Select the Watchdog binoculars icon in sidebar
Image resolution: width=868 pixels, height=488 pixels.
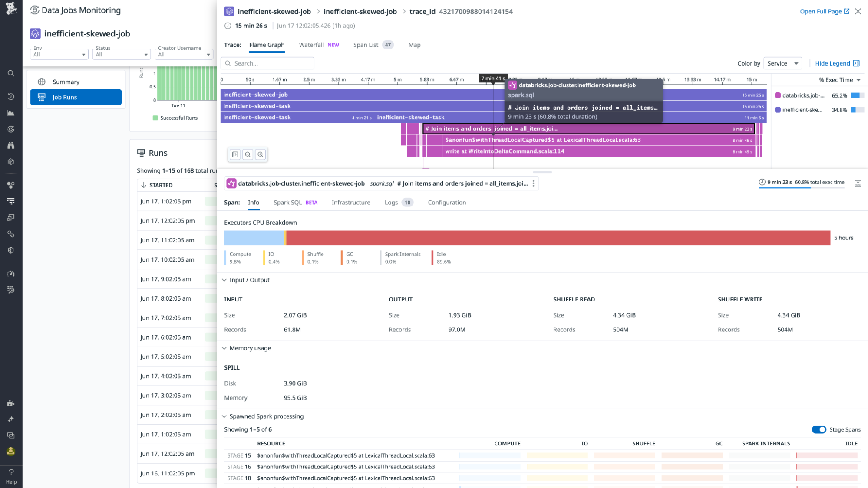(11, 145)
